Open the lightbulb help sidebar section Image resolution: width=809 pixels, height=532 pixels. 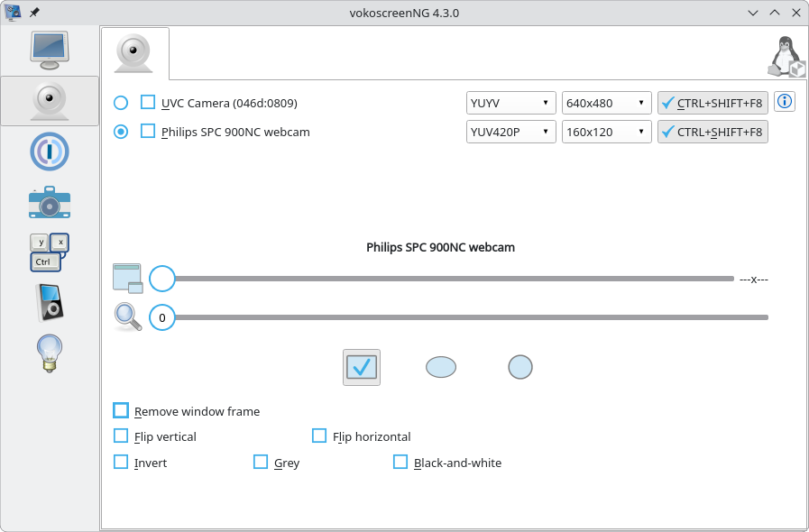click(49, 353)
